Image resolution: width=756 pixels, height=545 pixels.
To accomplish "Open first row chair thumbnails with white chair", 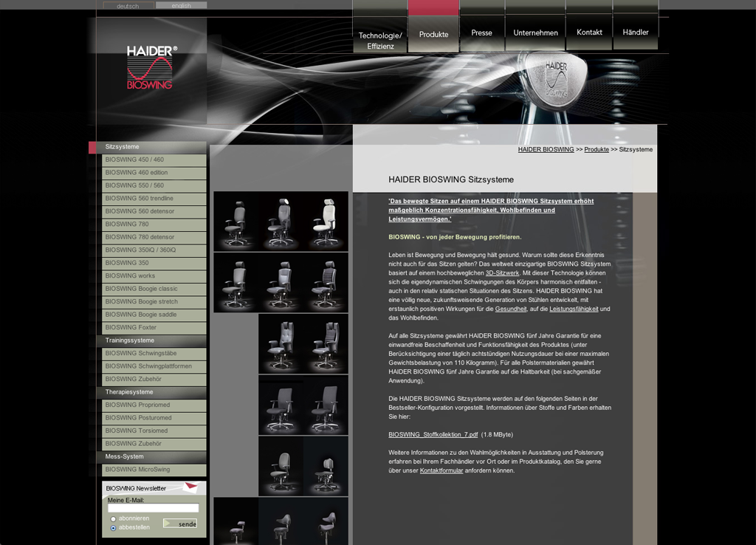I will click(281, 222).
